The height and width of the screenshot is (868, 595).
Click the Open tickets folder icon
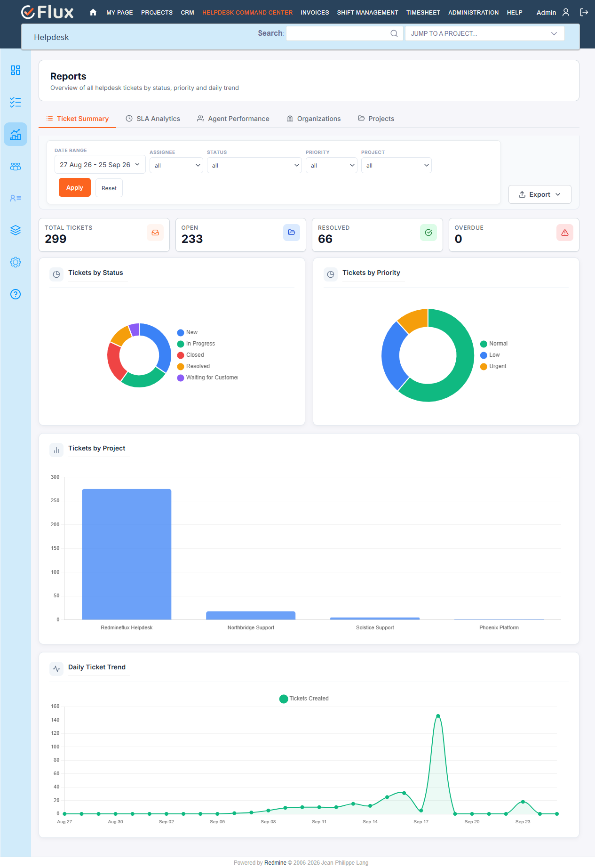pyautogui.click(x=292, y=233)
